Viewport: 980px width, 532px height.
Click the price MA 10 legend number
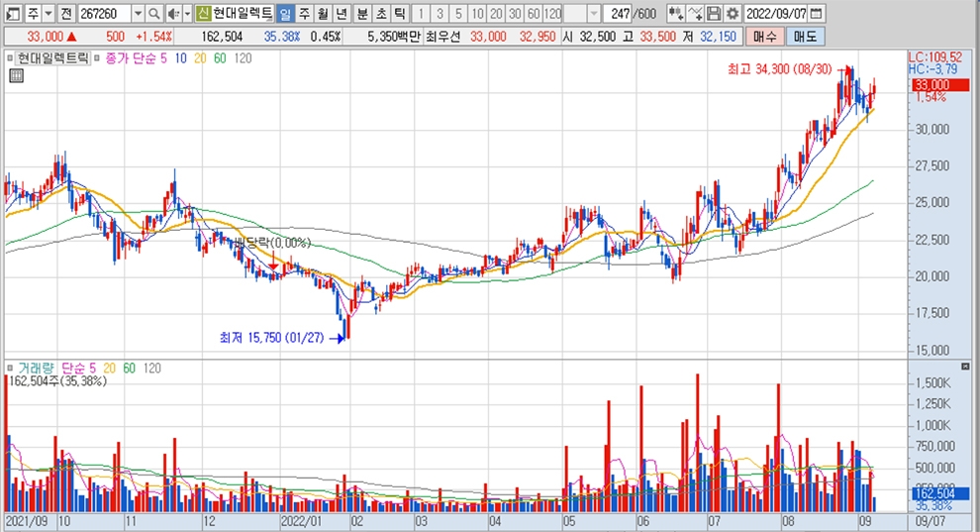pos(180,58)
